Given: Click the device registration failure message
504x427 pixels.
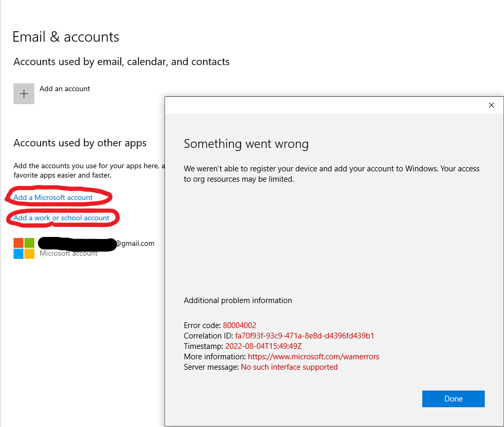Looking at the screenshot, I should coord(331,174).
